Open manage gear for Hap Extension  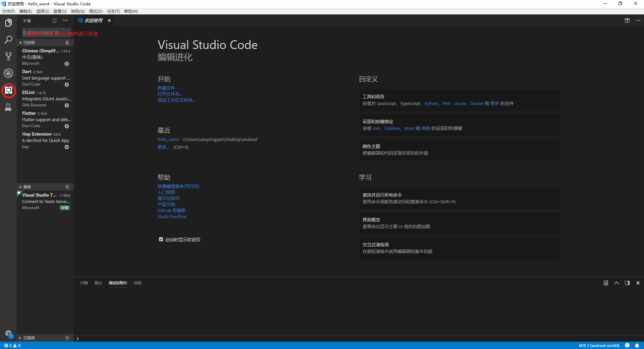pyautogui.click(x=67, y=147)
